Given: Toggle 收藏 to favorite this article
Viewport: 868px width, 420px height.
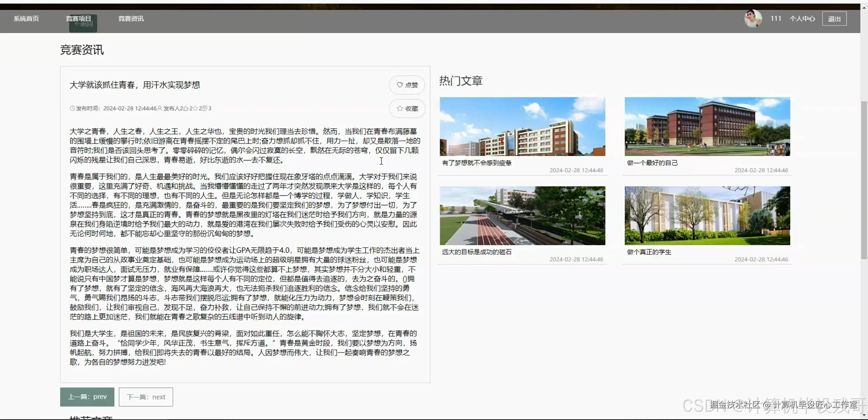Looking at the screenshot, I should 407,109.
